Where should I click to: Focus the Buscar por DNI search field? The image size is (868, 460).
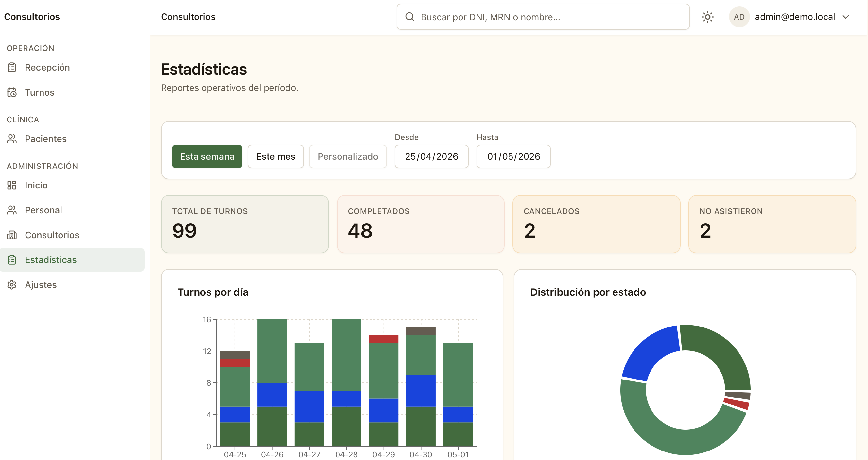pyautogui.click(x=543, y=17)
